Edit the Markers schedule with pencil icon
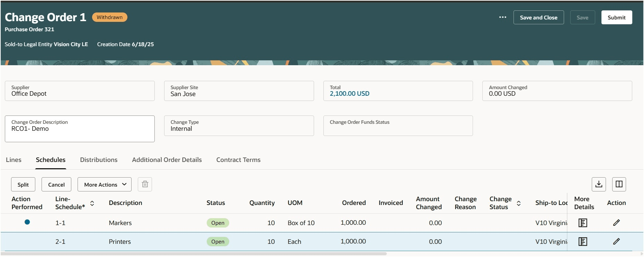 coord(616,223)
